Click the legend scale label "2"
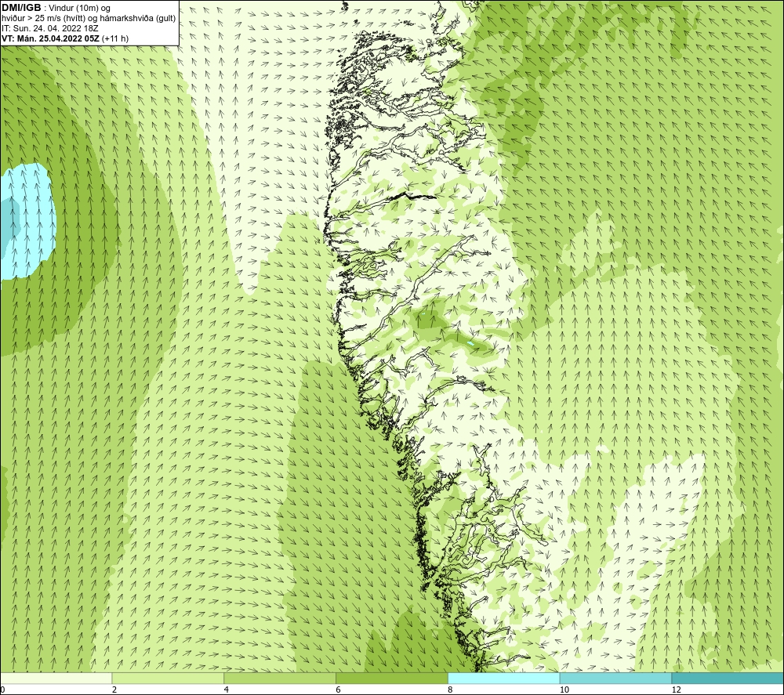This screenshot has width=784, height=695. point(114,690)
